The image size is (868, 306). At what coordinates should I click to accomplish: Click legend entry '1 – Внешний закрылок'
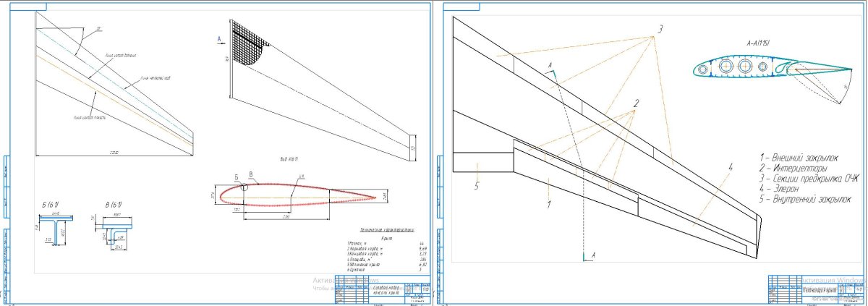pos(798,157)
